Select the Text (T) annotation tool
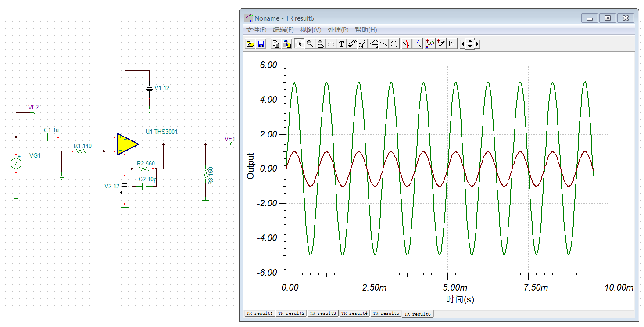Image resolution: width=644 pixels, height=327 pixels. [342, 44]
